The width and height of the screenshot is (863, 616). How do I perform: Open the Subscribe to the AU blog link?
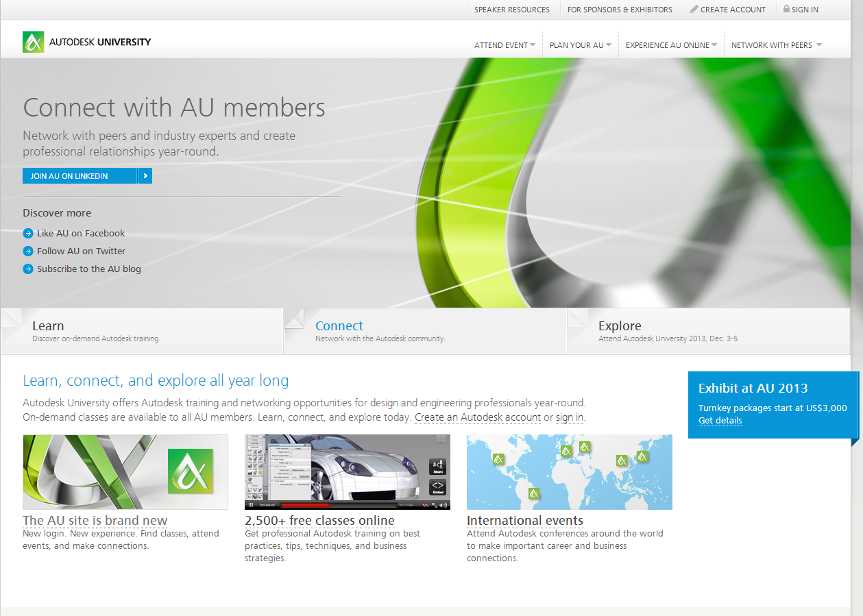[89, 269]
